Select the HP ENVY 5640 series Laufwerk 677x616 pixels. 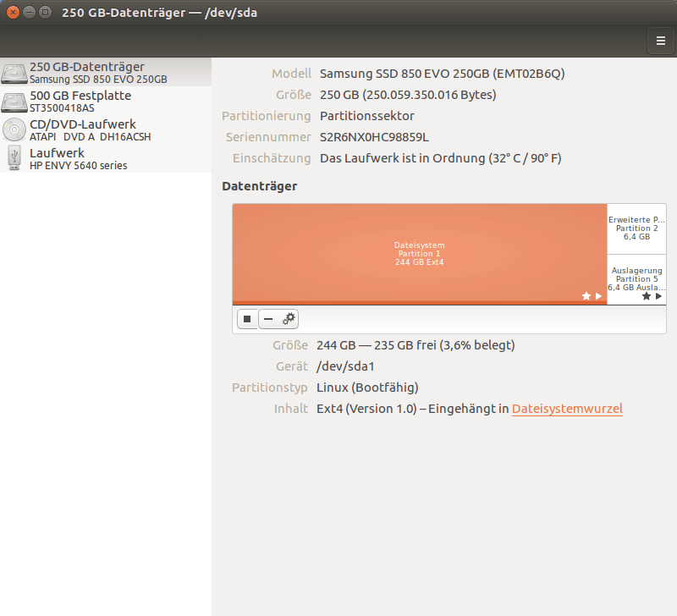point(106,158)
